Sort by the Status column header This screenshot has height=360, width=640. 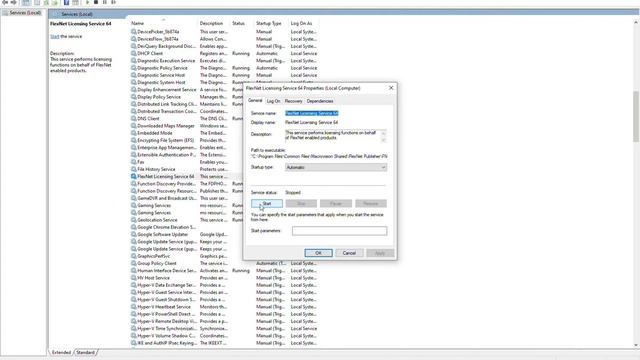click(x=242, y=23)
